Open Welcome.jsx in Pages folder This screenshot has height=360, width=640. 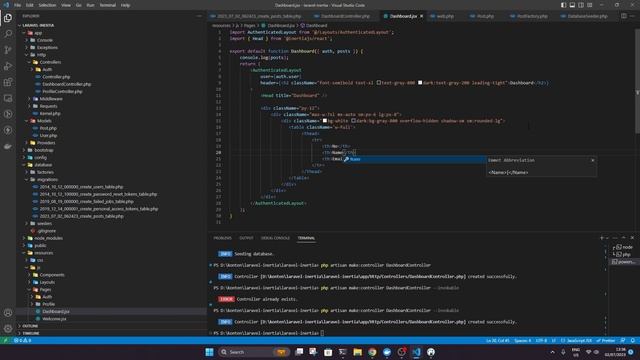tap(54, 319)
